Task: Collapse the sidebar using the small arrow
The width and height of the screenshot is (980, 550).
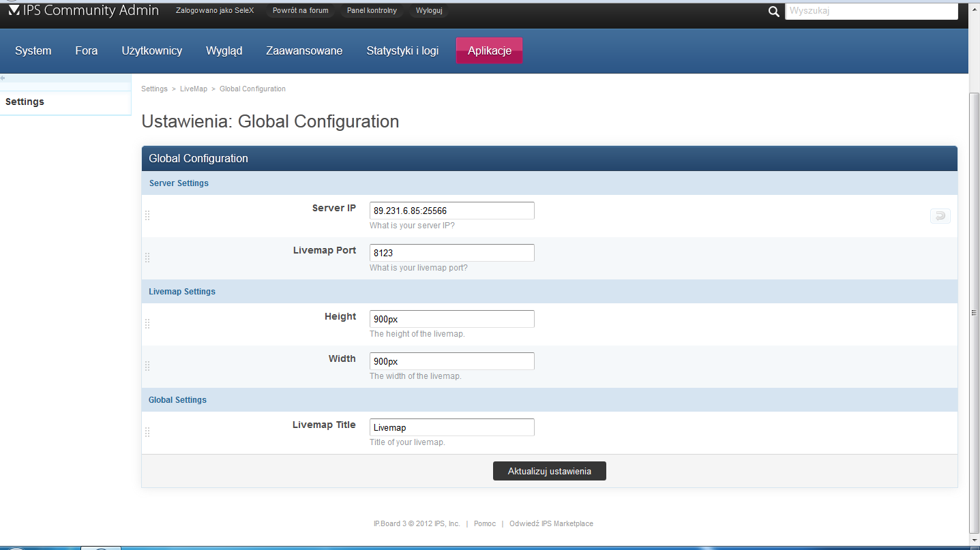Action: pos(3,78)
